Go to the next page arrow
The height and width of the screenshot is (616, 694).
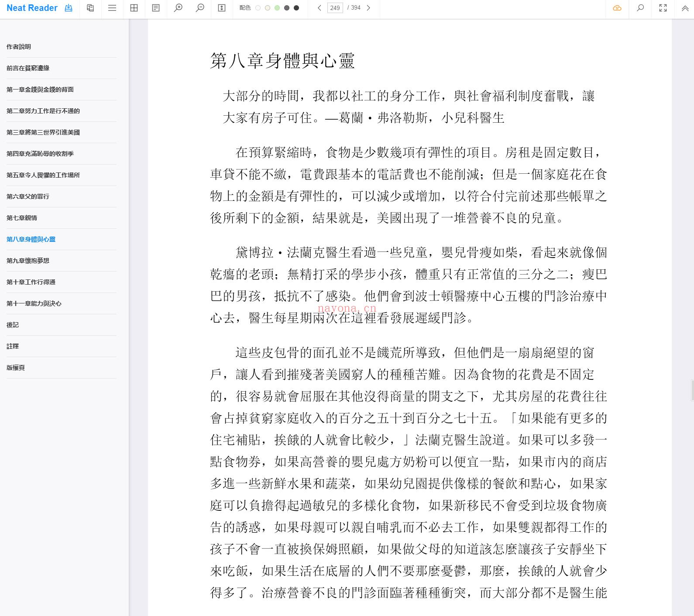[368, 8]
